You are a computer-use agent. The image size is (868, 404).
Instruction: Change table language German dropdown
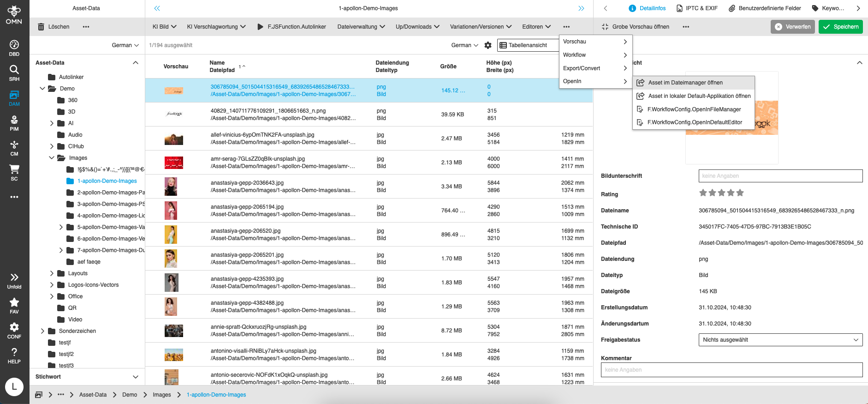[465, 45]
